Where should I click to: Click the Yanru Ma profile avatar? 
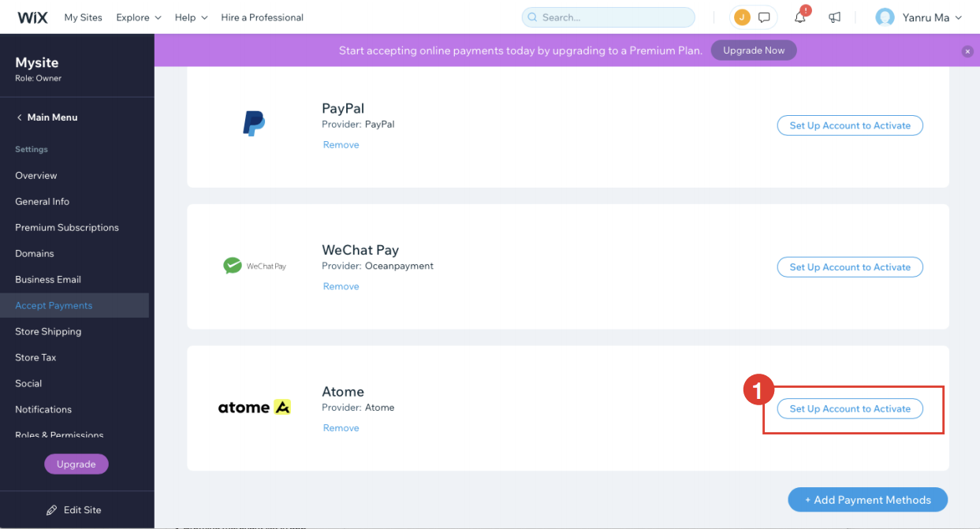[885, 17]
